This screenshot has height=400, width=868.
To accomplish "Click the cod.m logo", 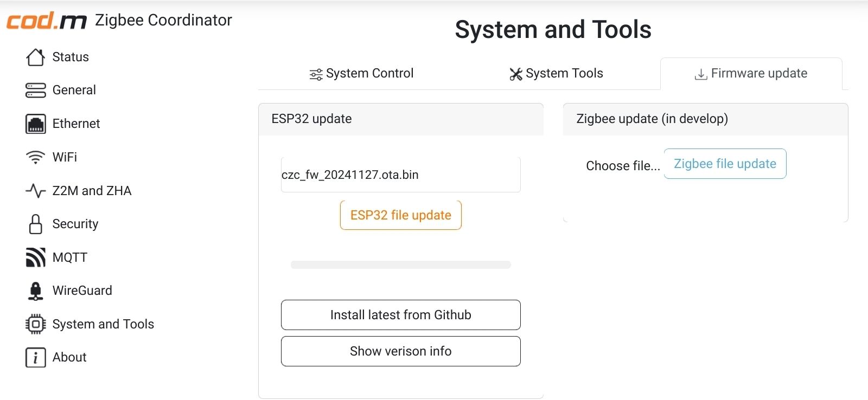I will pos(47,21).
